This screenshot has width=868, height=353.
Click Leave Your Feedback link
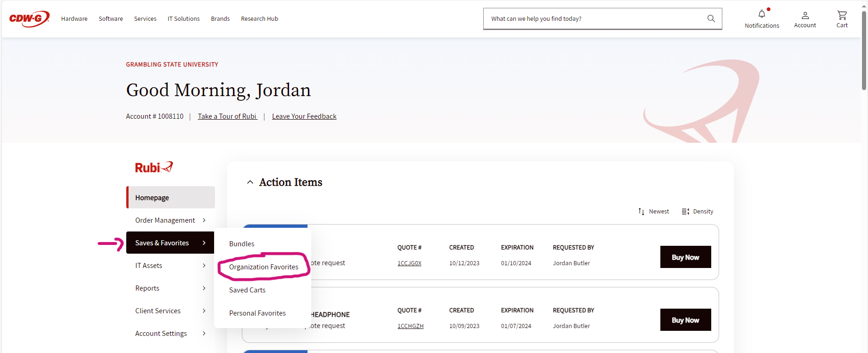(x=304, y=116)
